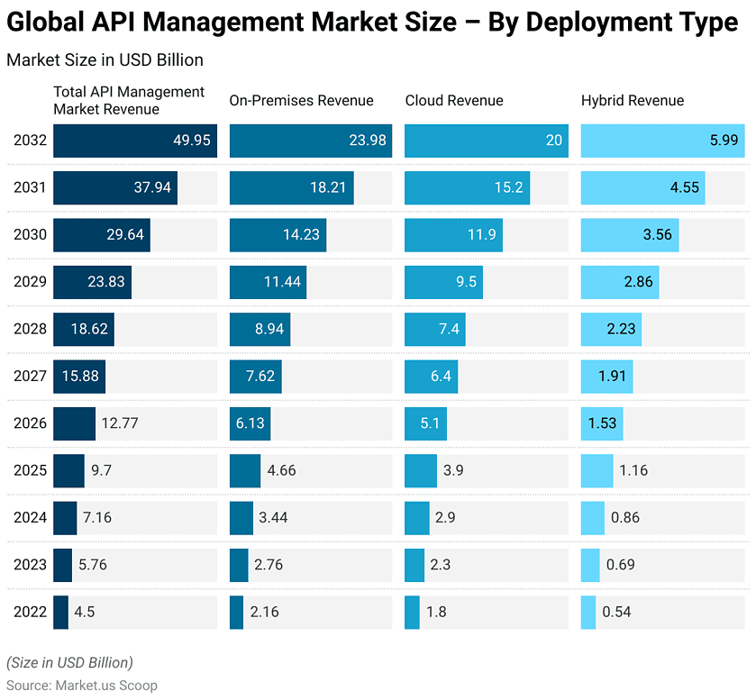Click the 18.21 on-premises bar
This screenshot has height=700, width=756.
coord(292,188)
